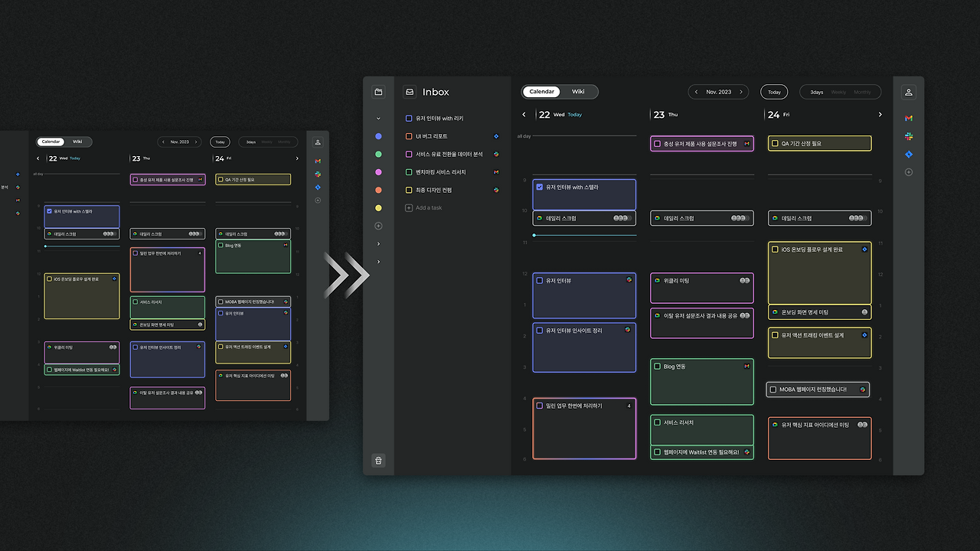The height and width of the screenshot is (551, 980).
Task: Click Add a task in the Inbox
Action: click(423, 208)
